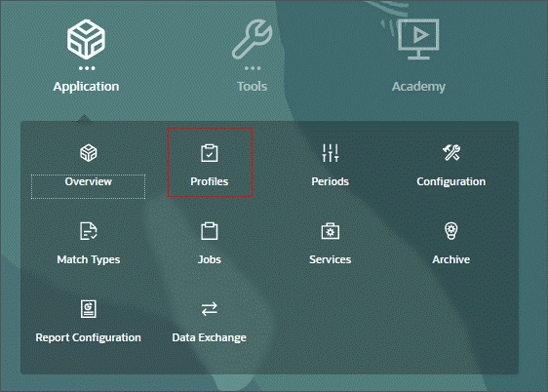Click the Report Configuration chart page icon

tap(89, 309)
